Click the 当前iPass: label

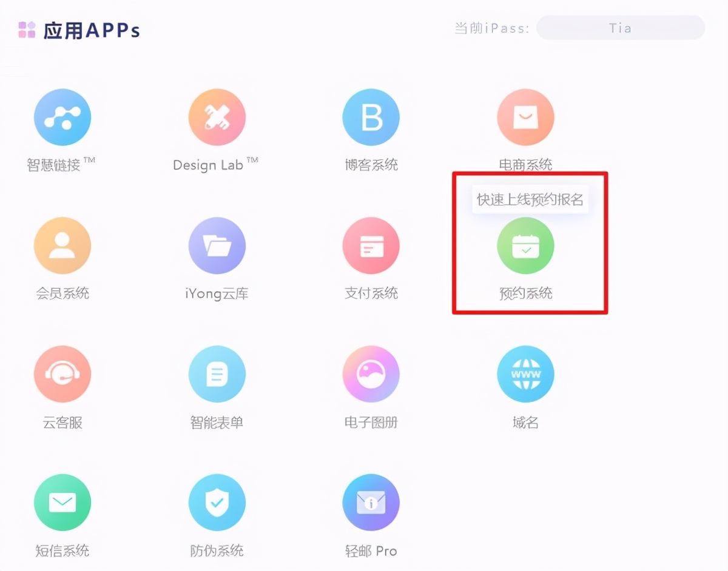(492, 28)
